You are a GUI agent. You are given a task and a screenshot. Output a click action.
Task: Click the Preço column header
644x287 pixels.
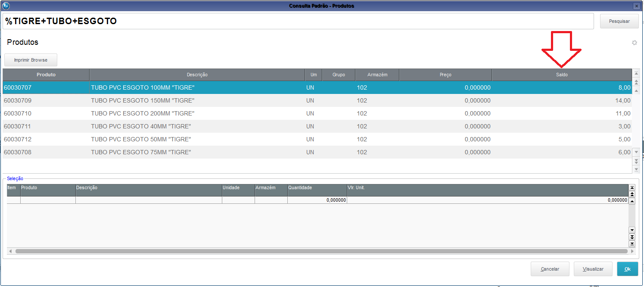pos(445,75)
